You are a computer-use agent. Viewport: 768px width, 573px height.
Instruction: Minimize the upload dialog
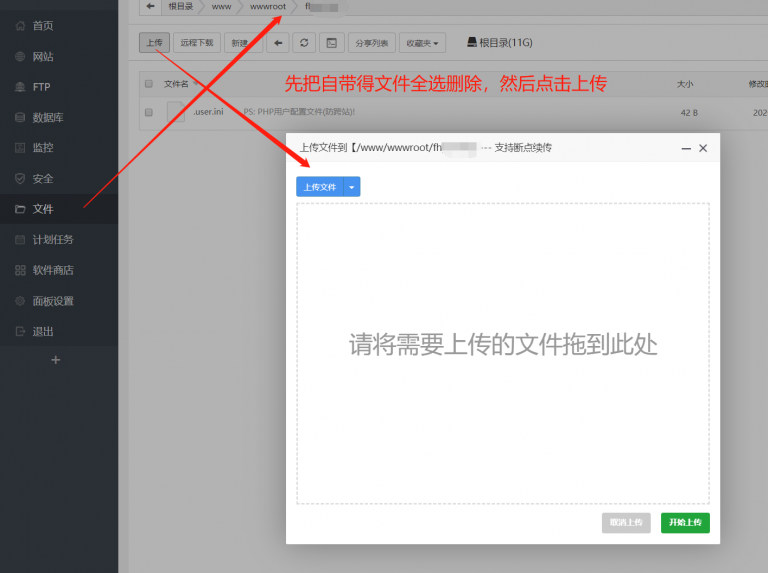[x=686, y=148]
